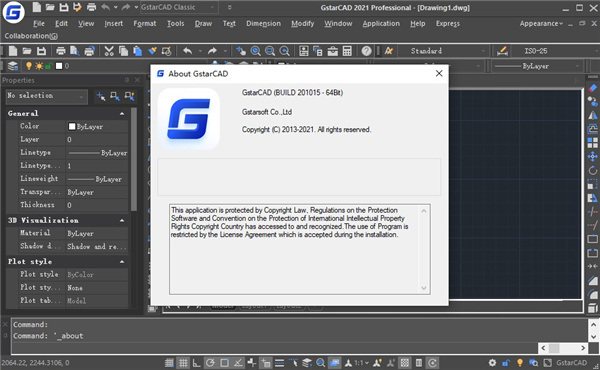The height and width of the screenshot is (370, 600).
Task: Click the Undo arrow in the standard toolbar
Action: (187, 51)
